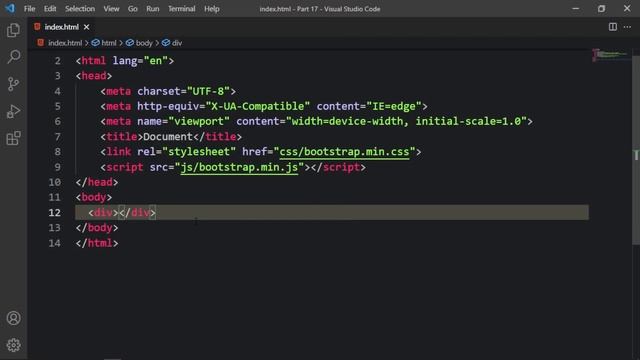
Task: Click the VS Code logo icon
Action: coord(10,8)
